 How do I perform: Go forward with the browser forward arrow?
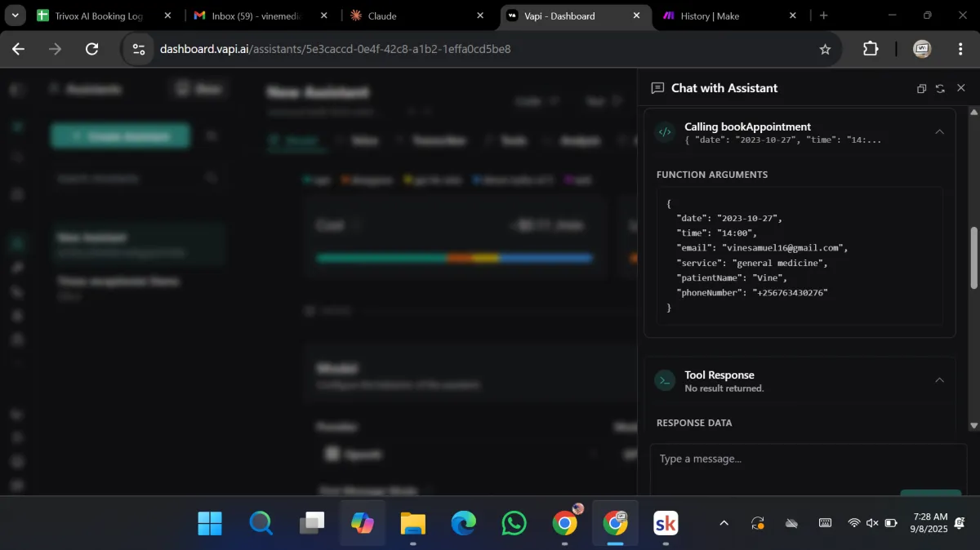point(55,49)
